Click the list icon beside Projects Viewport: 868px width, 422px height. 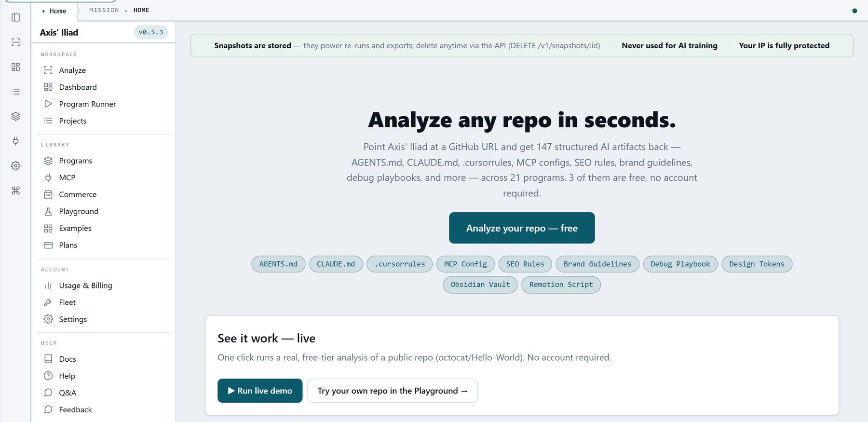48,121
